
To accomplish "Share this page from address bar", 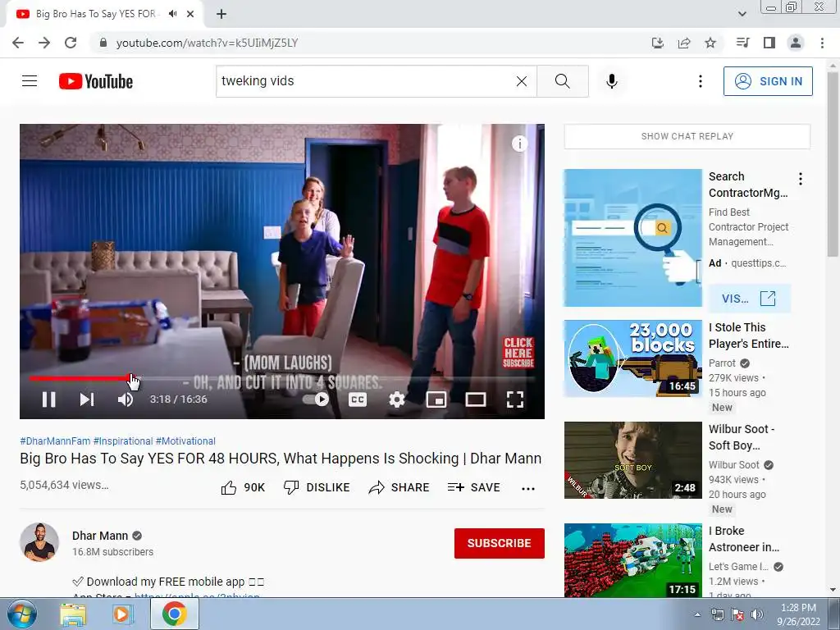I will tap(684, 43).
